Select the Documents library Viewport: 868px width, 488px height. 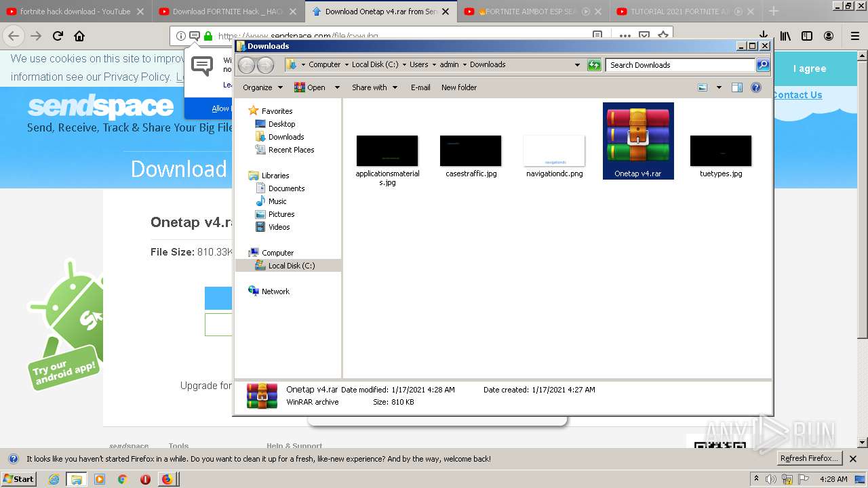pos(286,188)
